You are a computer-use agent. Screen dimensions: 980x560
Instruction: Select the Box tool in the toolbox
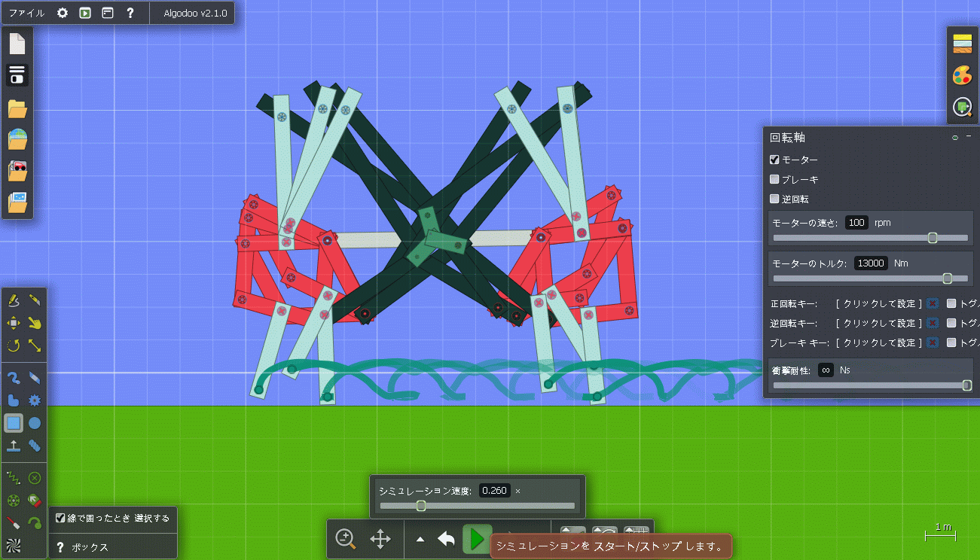(x=14, y=423)
